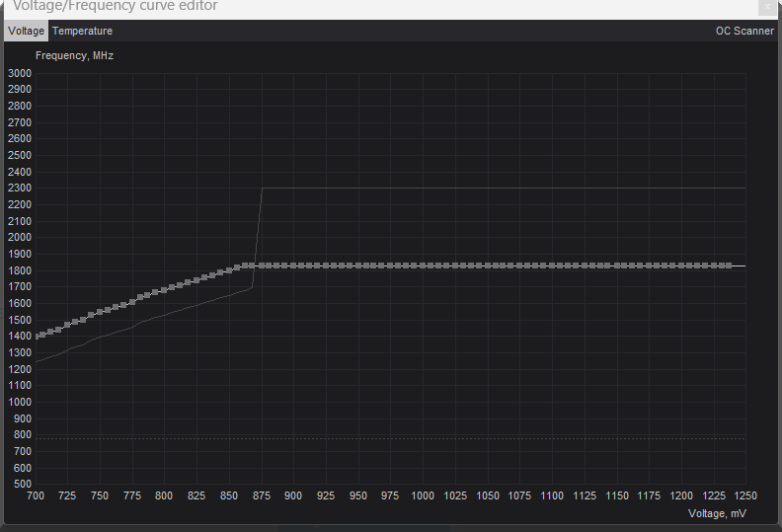
Task: Close the Voltage/Frequency curve editor window
Action: tap(767, 7)
